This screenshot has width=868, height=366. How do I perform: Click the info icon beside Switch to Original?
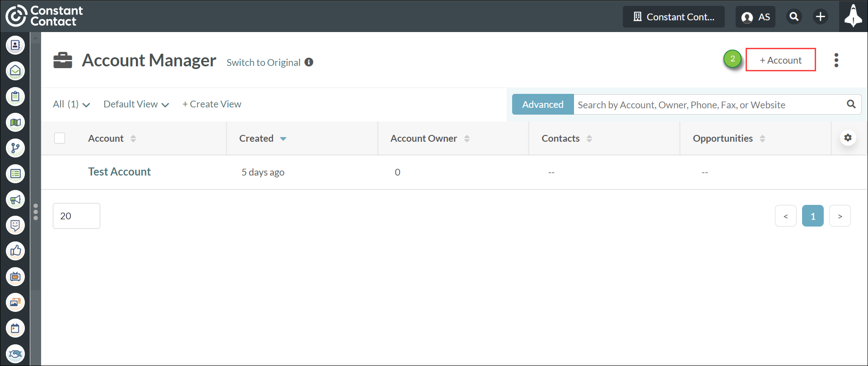tap(309, 62)
